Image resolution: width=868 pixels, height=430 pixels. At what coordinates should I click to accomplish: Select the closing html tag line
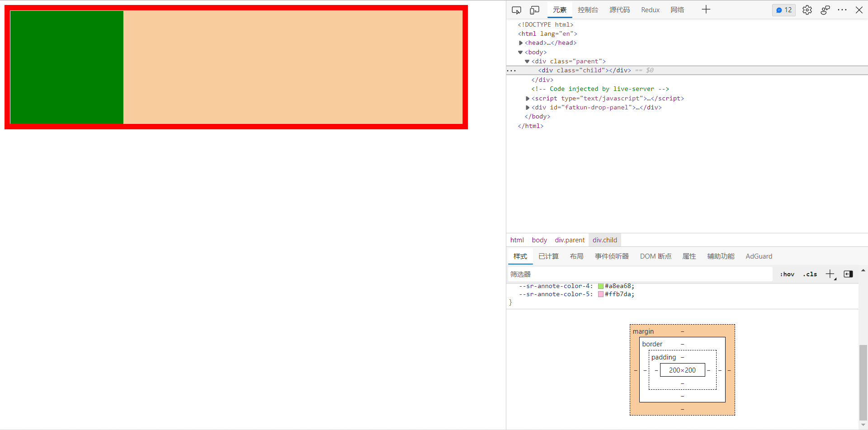click(x=531, y=126)
